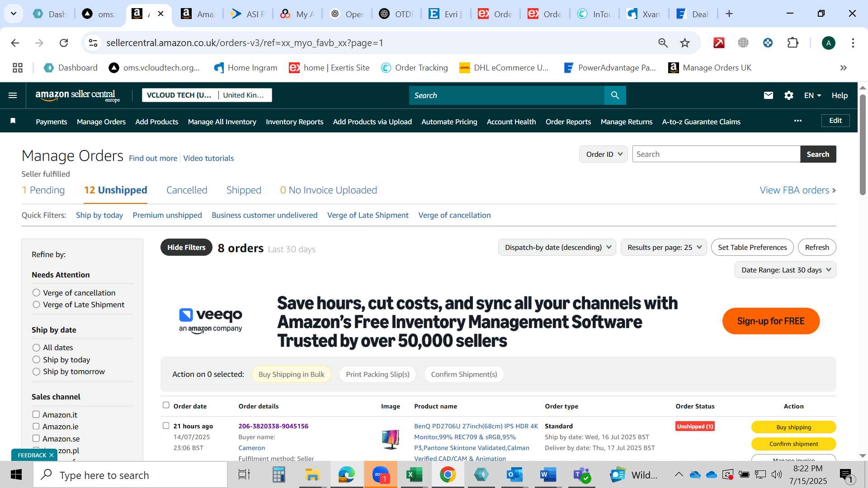Click the BenQ monitor product thumbnail
Screen dimensions: 868x488
coord(391,439)
